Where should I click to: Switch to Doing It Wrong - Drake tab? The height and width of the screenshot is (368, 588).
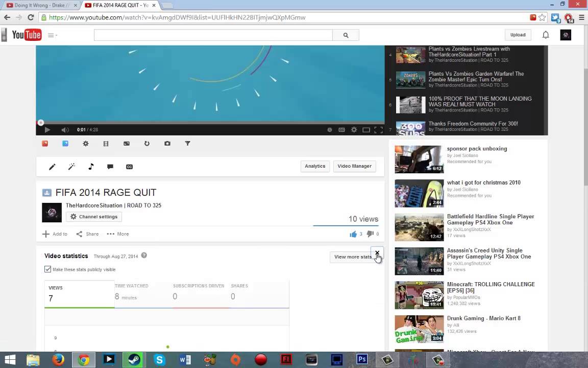[40, 5]
